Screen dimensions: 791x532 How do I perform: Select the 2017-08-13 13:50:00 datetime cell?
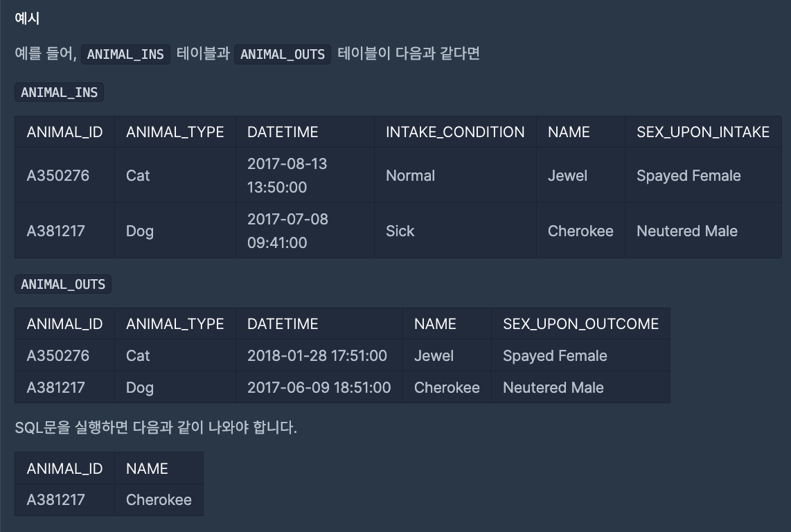coord(305,175)
